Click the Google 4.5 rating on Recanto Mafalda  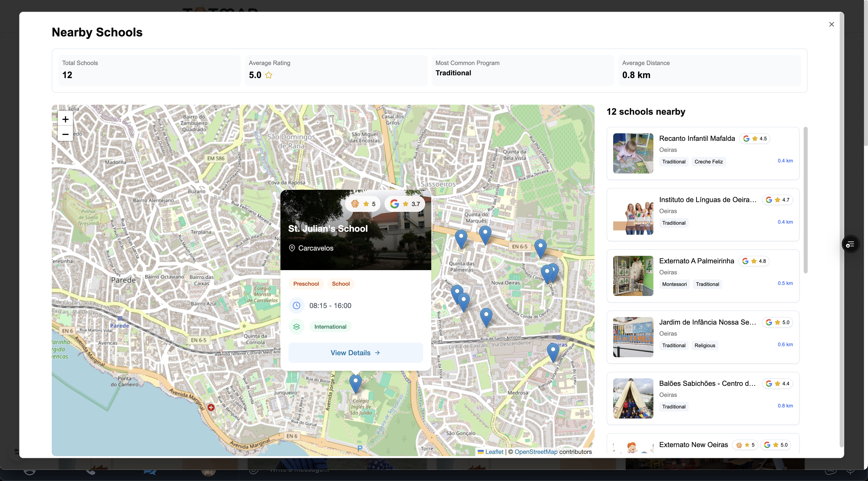pyautogui.click(x=754, y=139)
